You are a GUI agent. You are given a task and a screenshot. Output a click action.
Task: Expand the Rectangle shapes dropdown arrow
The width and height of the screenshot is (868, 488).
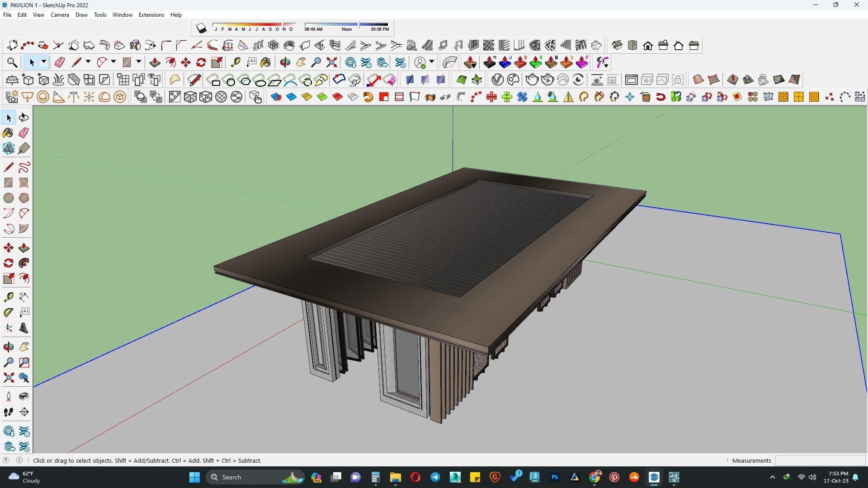(x=139, y=62)
